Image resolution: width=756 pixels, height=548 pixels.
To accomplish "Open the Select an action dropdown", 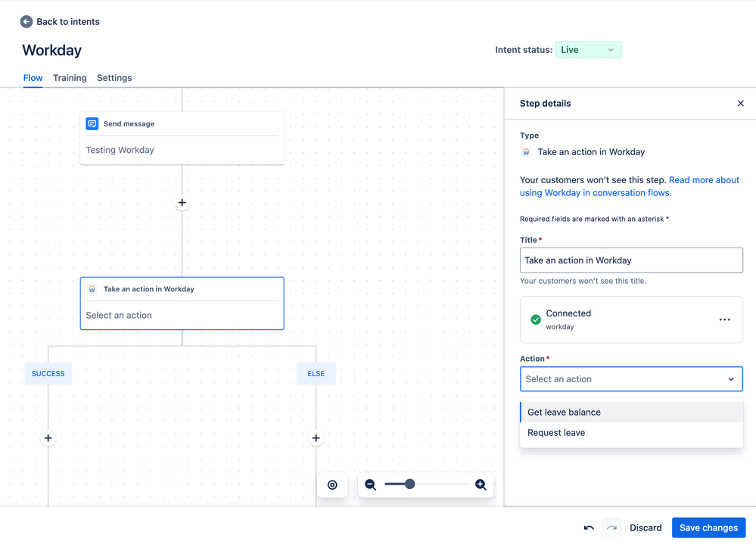I will click(x=631, y=379).
